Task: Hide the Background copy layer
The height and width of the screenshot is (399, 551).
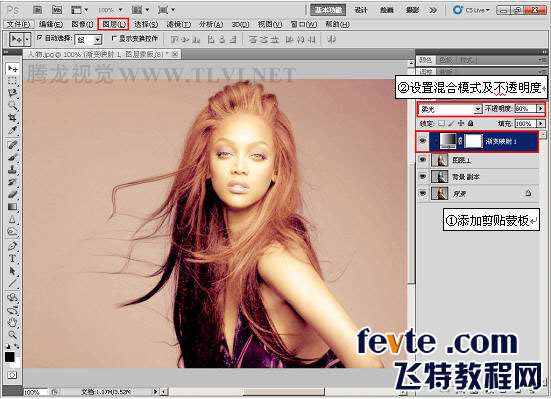Action: (x=423, y=176)
